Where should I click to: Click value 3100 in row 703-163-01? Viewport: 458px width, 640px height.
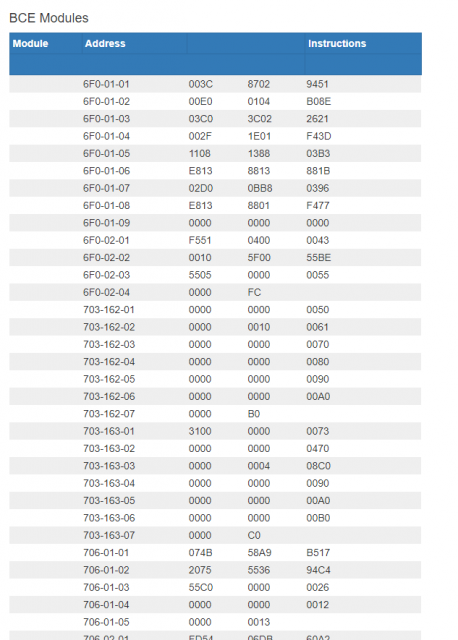pos(200,431)
